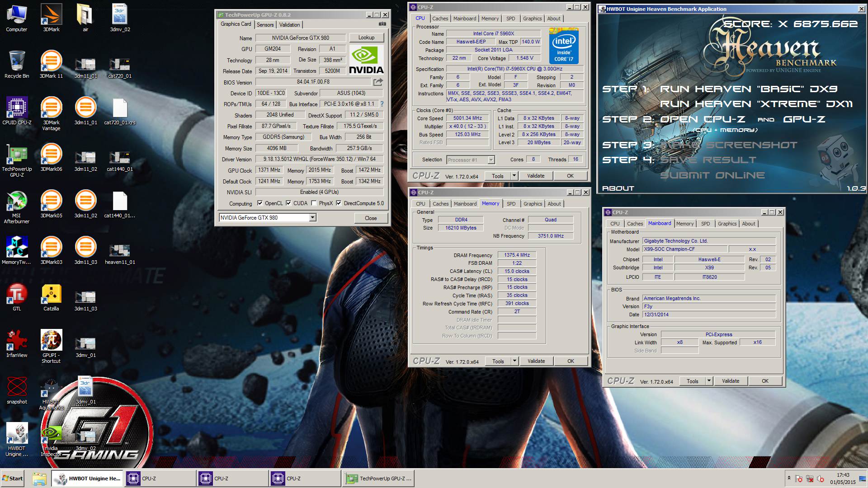The width and height of the screenshot is (868, 488).
Task: Click Run Heaven Xtreme DX11 in HWBOT
Action: coord(756,104)
